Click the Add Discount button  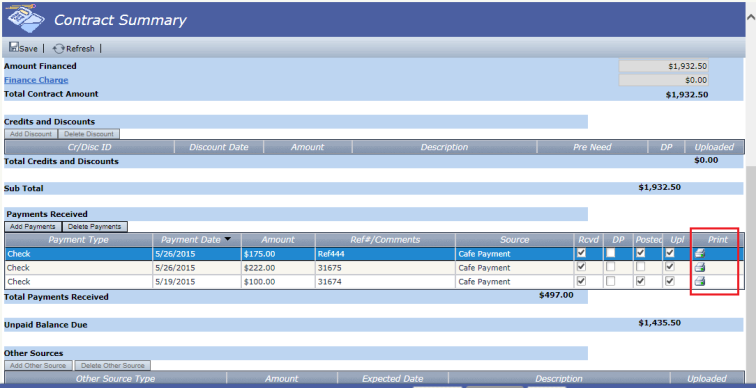(x=31, y=134)
